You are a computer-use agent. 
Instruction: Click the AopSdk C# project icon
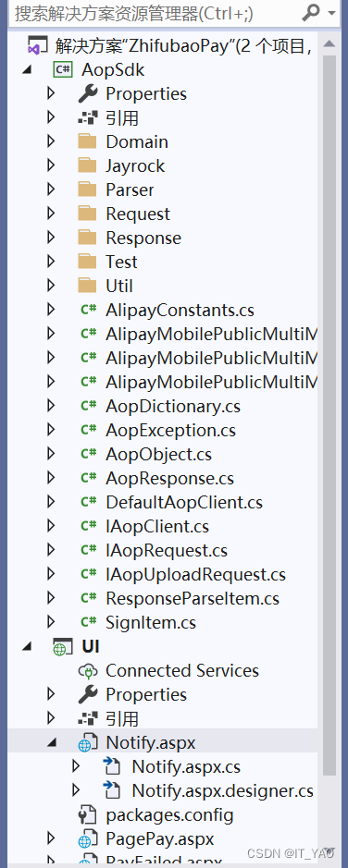pos(63,69)
